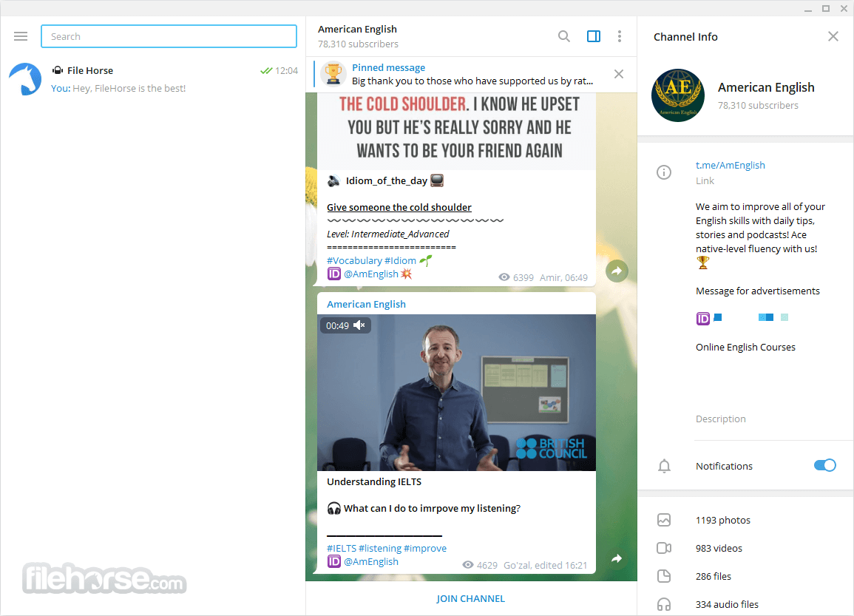The width and height of the screenshot is (854, 616).
Task: Click the American English chat header title
Action: click(x=357, y=29)
